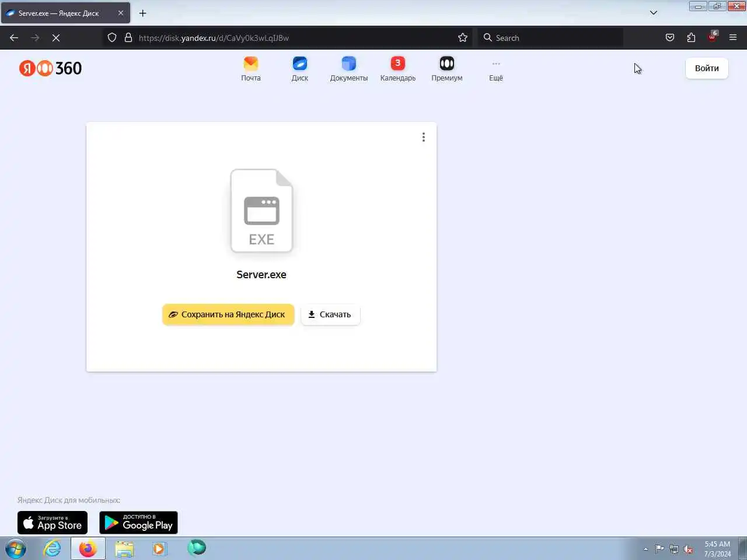Image resolution: width=747 pixels, height=560 pixels.
Task: Open the Windows Start menu
Action: point(16,548)
